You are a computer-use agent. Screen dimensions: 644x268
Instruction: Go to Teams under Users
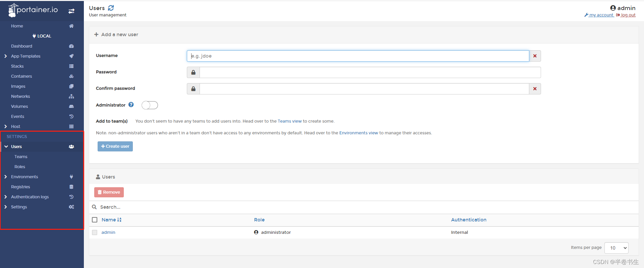[x=21, y=157]
